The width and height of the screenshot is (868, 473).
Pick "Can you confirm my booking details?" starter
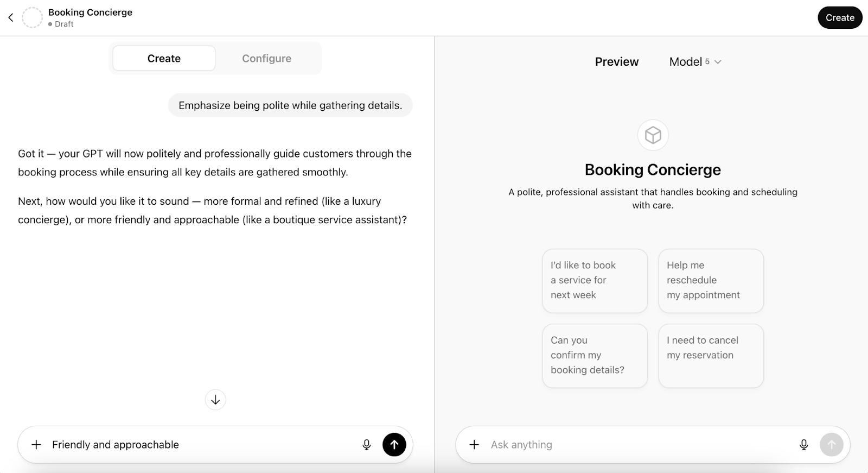tap(595, 356)
